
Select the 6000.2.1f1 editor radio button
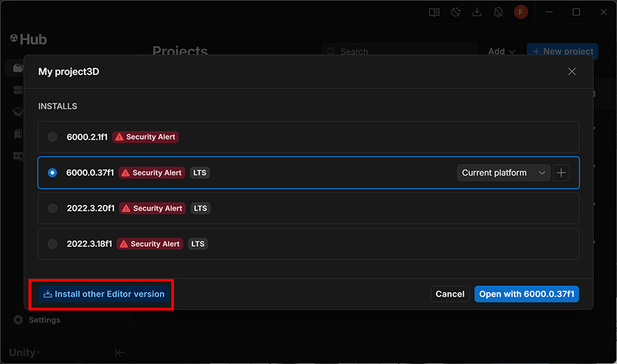52,137
